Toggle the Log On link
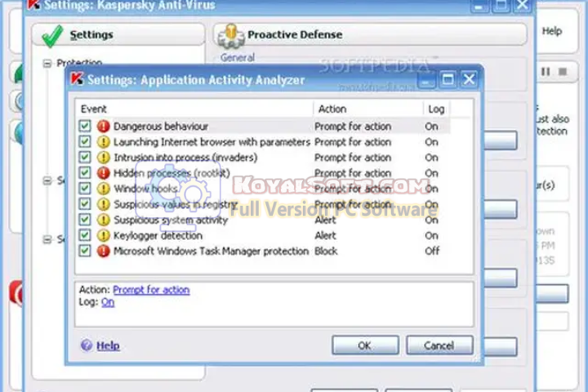 point(108,302)
